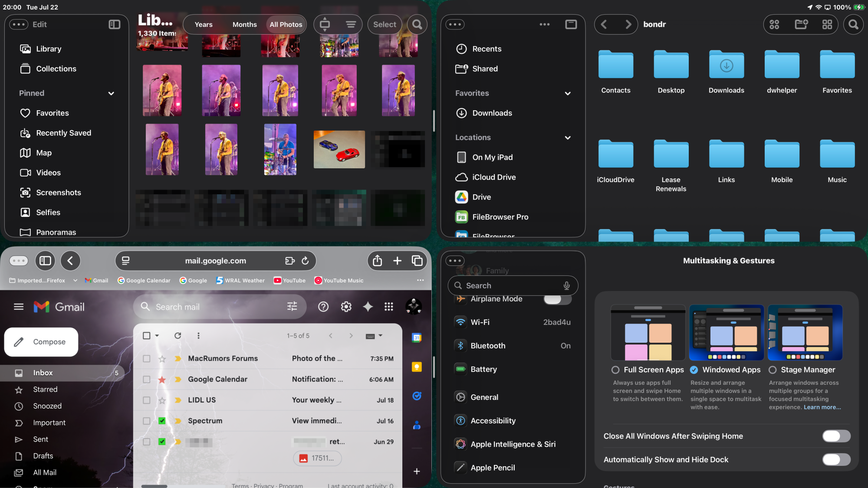Open the Inbox folder in Gmail
The image size is (868, 488).
coord(43,373)
